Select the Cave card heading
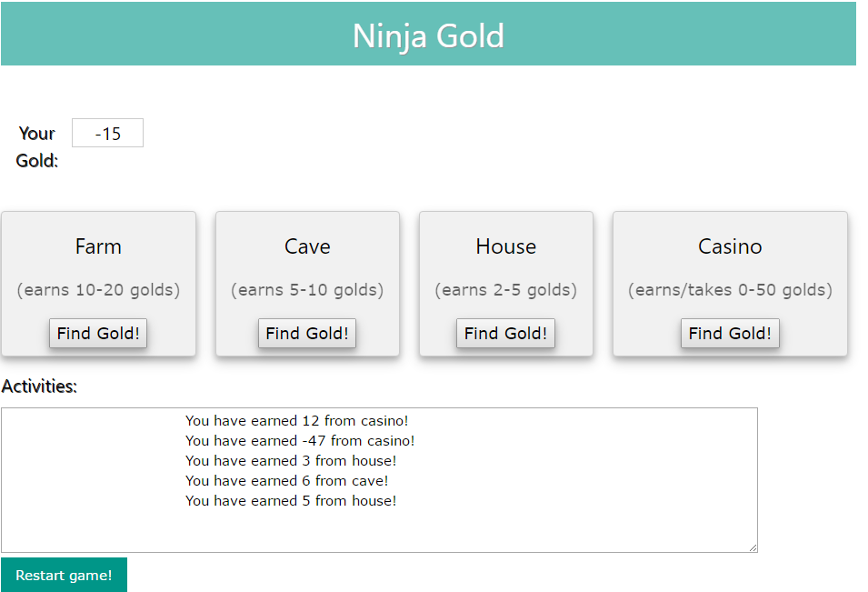Viewport: 868px width, 592px height. pyautogui.click(x=307, y=246)
